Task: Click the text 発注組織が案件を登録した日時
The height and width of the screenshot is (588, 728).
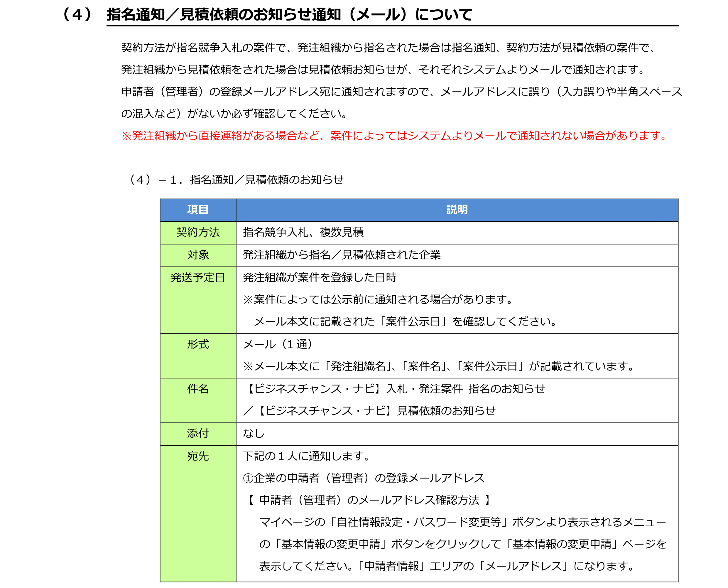Action: 320,278
